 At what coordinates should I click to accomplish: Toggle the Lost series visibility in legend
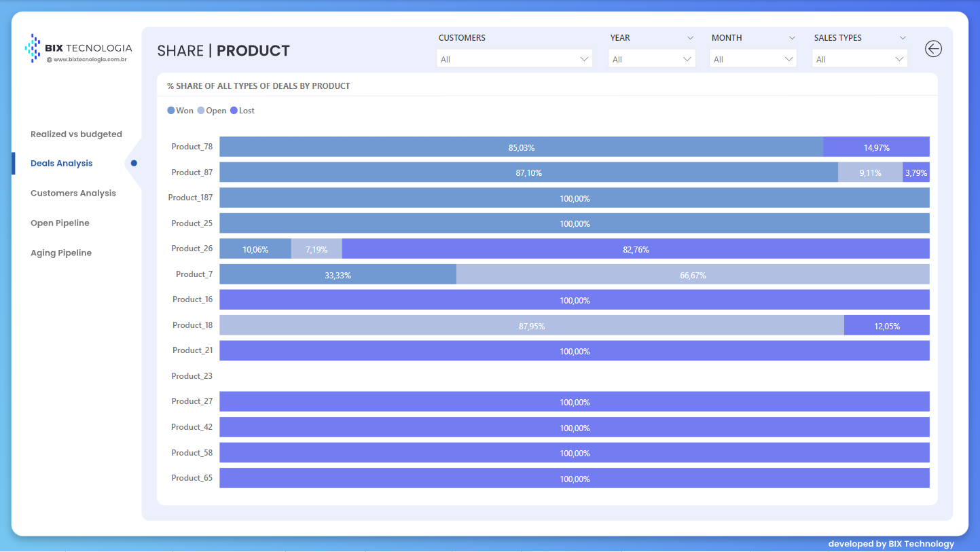click(246, 110)
